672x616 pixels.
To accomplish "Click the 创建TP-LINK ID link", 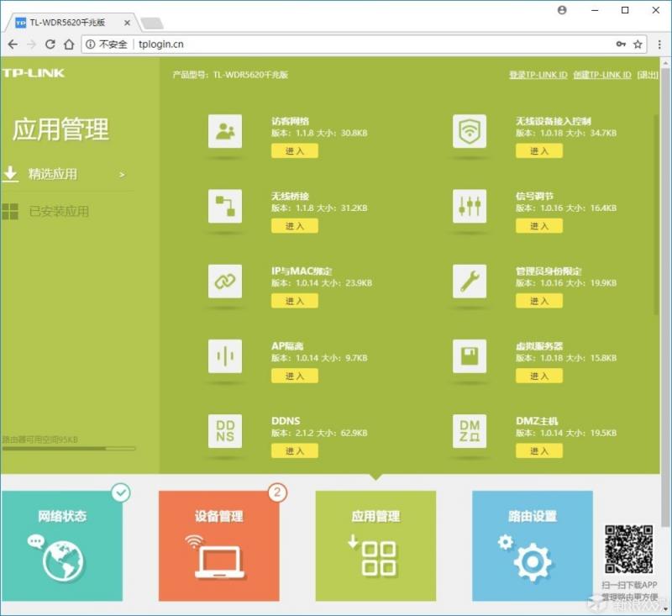I will tap(602, 75).
